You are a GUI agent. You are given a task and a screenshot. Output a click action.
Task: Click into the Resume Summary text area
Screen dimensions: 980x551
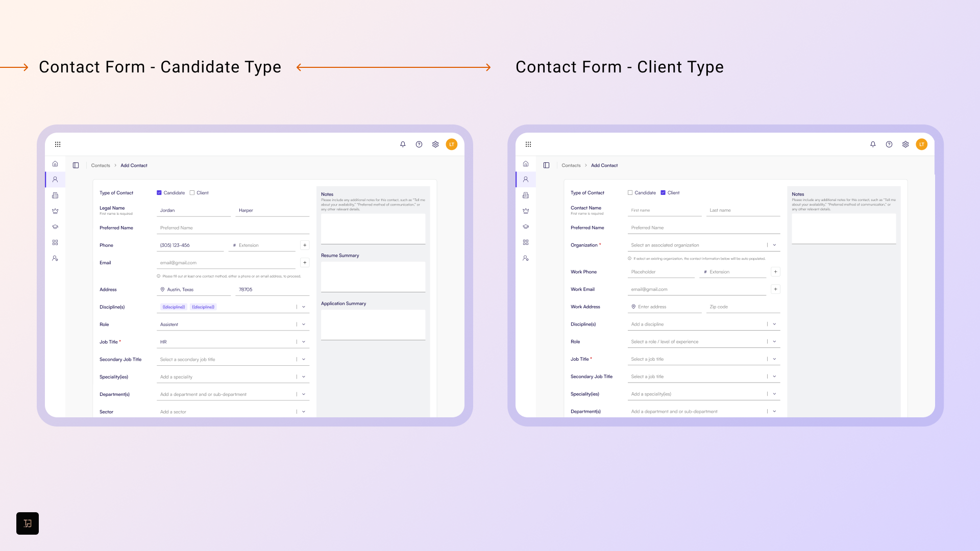pyautogui.click(x=373, y=277)
